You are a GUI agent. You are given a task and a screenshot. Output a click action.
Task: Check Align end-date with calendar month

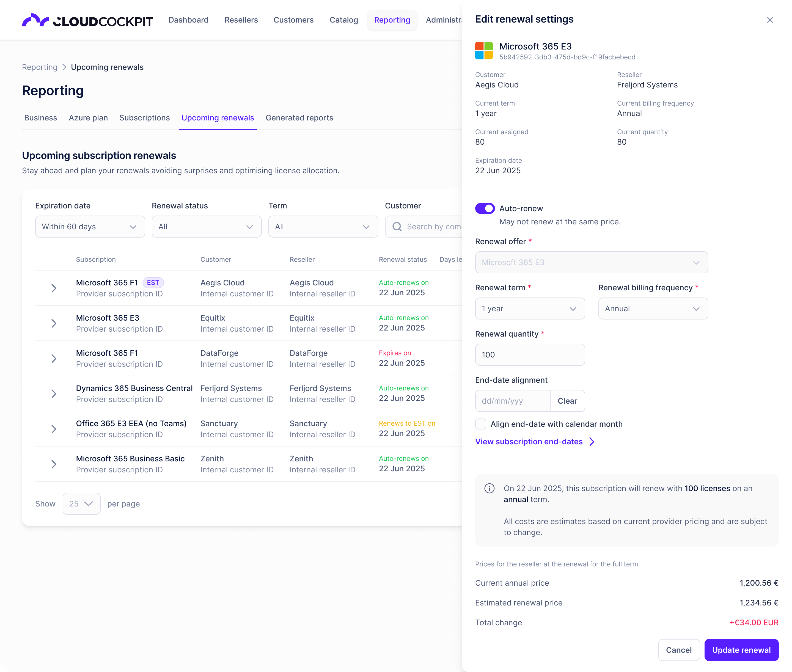coord(481,424)
